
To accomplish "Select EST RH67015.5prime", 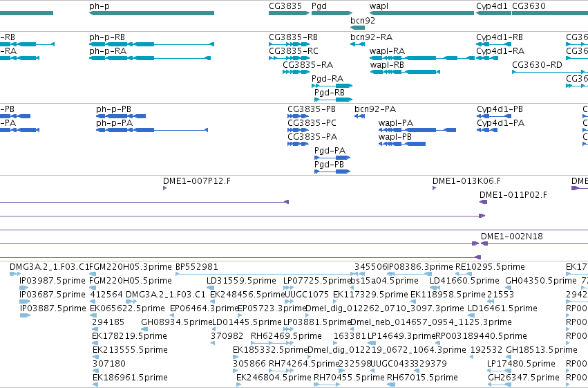I will pos(391,385).
